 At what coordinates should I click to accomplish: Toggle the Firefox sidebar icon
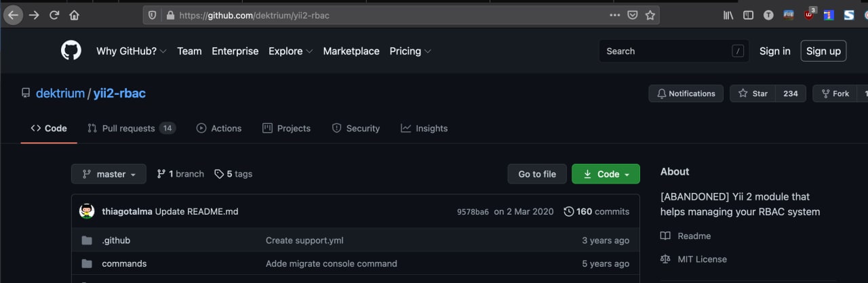(x=749, y=15)
